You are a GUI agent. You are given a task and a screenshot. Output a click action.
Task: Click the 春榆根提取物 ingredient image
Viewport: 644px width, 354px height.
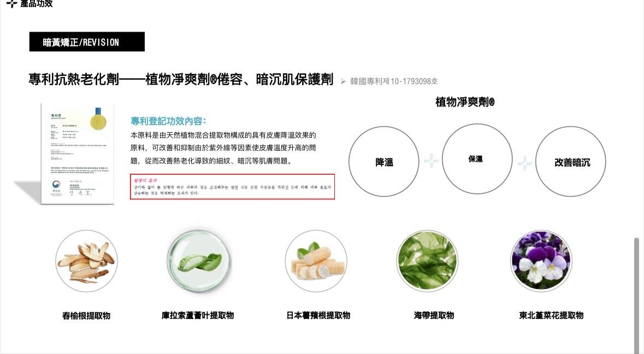click(86, 261)
